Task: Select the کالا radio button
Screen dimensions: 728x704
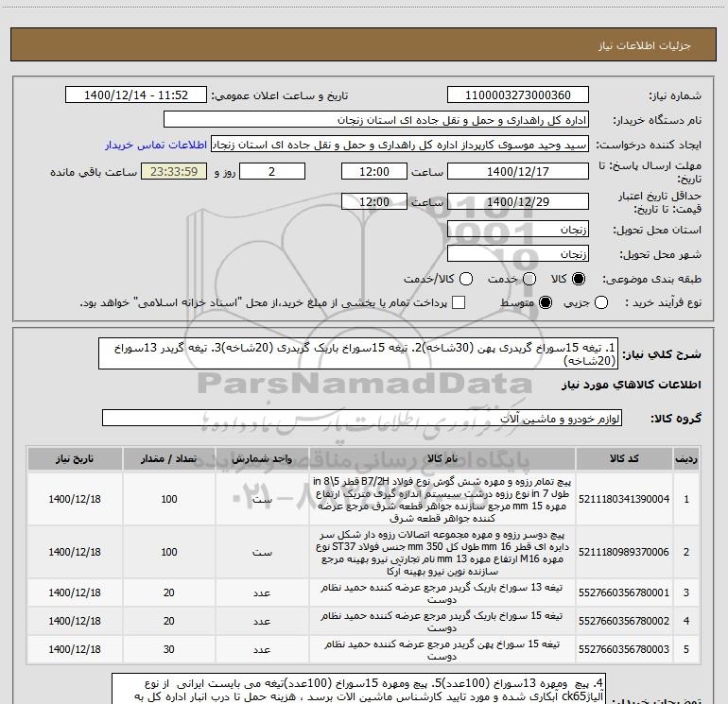Action: [578, 279]
